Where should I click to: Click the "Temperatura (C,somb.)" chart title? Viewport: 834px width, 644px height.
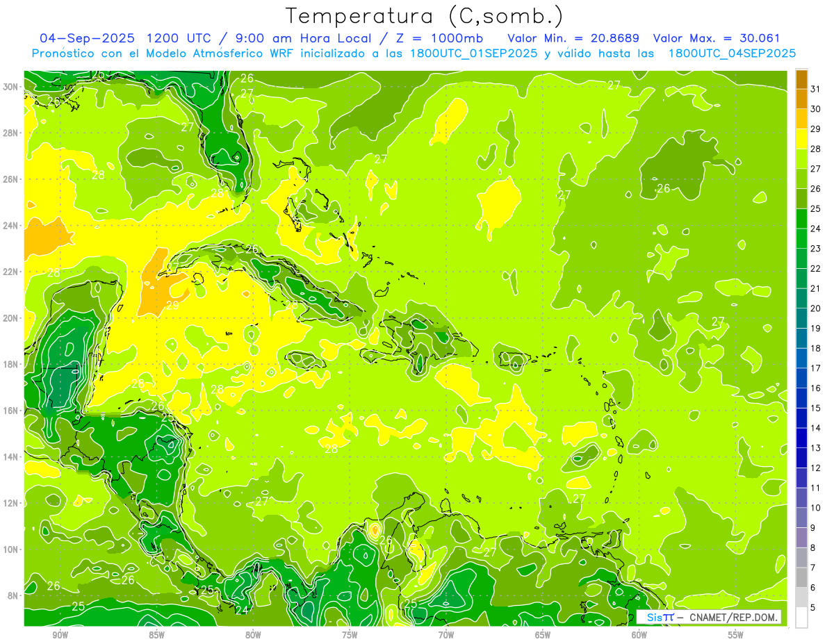[424, 16]
